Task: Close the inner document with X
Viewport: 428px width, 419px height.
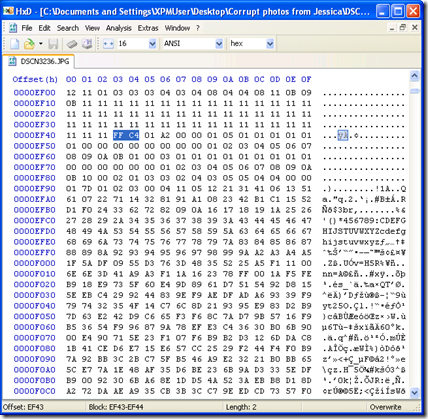Action: point(415,28)
